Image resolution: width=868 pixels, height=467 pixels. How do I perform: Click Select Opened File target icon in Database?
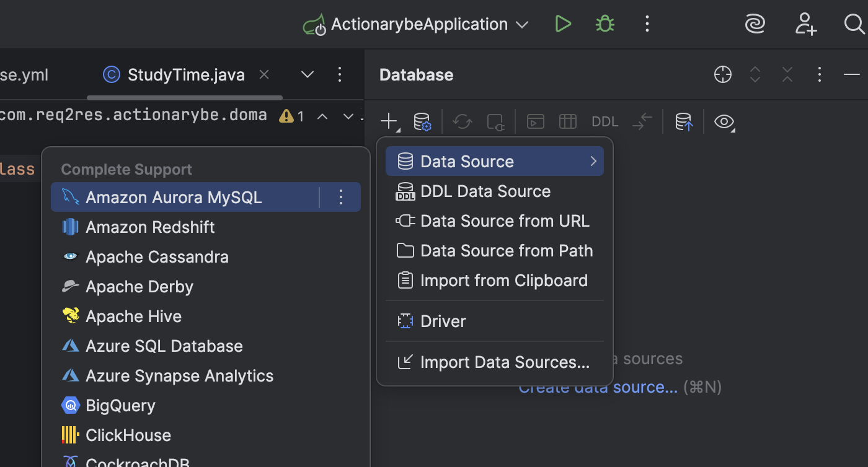(x=723, y=75)
